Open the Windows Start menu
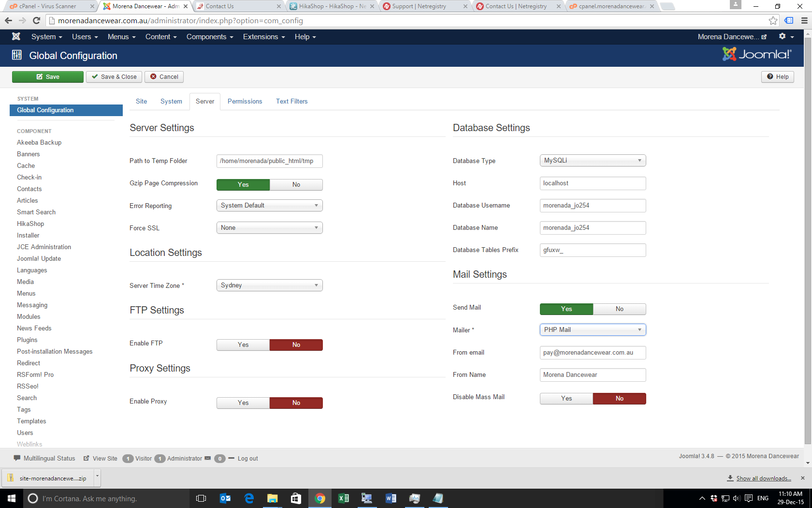 (x=12, y=498)
